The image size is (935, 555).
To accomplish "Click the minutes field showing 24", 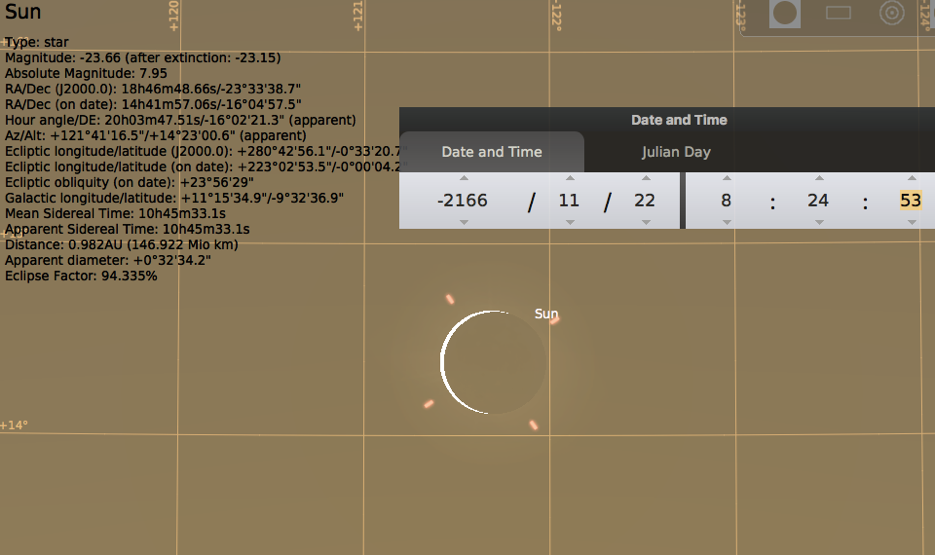I will pyautogui.click(x=818, y=200).
